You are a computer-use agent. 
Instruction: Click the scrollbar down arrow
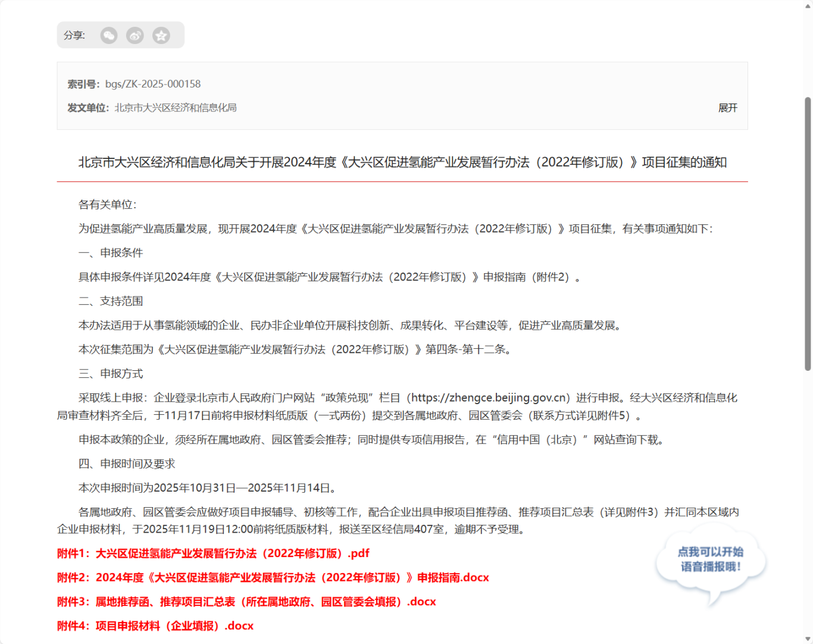[x=808, y=639]
